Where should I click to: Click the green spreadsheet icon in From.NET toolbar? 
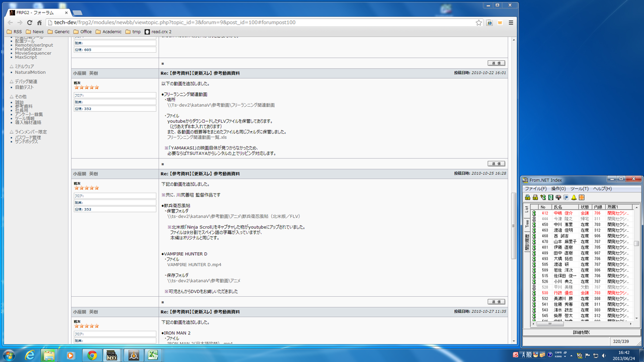coord(550,197)
